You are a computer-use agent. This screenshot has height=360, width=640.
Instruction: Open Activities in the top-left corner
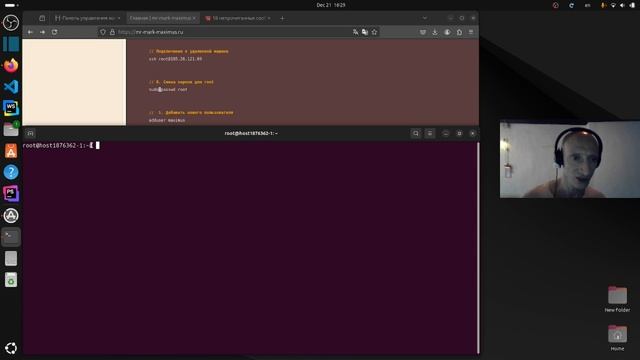(11, 5)
